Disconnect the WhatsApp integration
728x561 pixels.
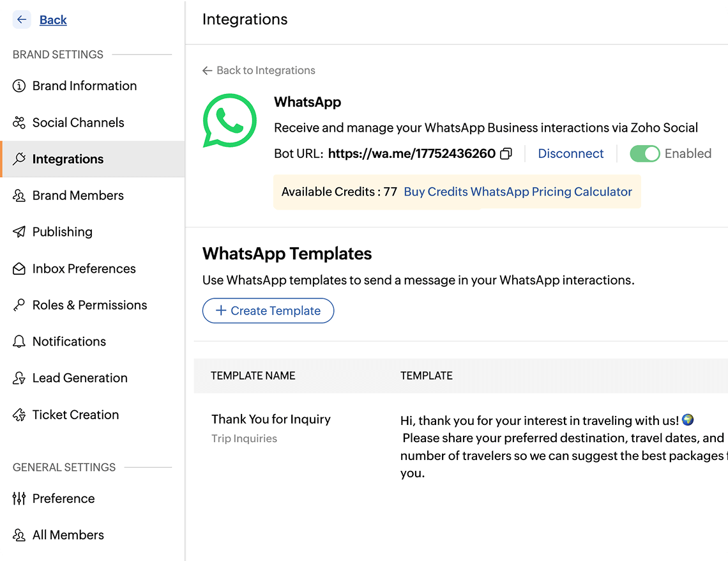[571, 154]
